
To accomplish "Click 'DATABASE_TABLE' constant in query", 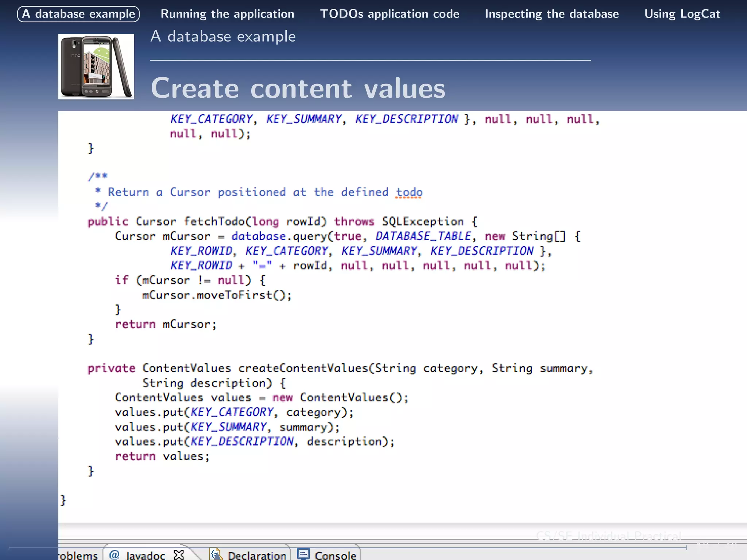I will [x=423, y=236].
